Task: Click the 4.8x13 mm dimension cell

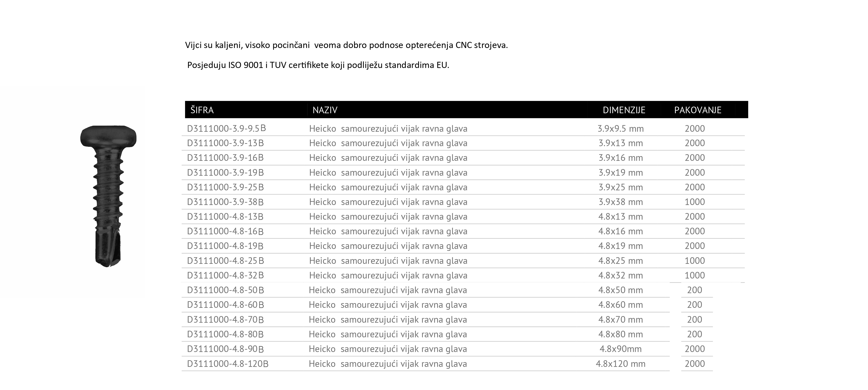Action: (x=620, y=217)
